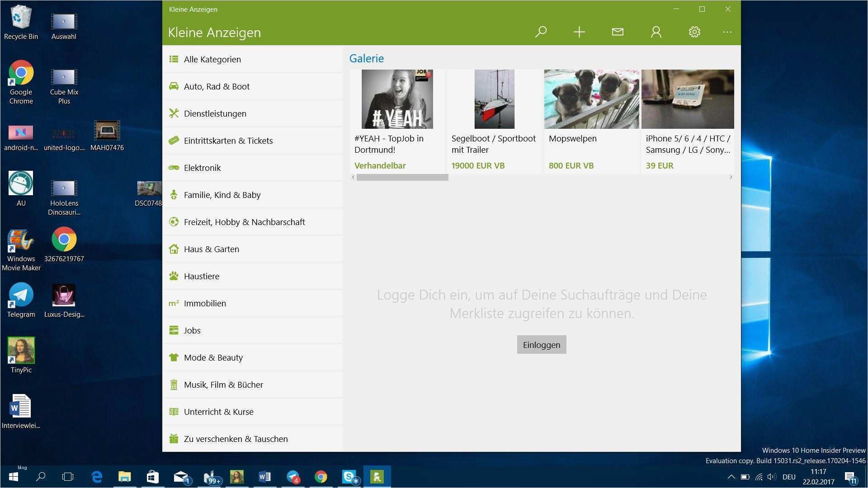Click the gallery horizontal scrollbar thumb
The height and width of the screenshot is (488, 868).
(402, 178)
